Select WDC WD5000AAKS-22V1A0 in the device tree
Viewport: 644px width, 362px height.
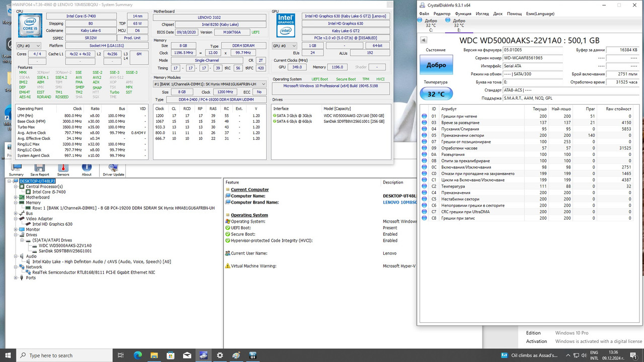click(65, 245)
